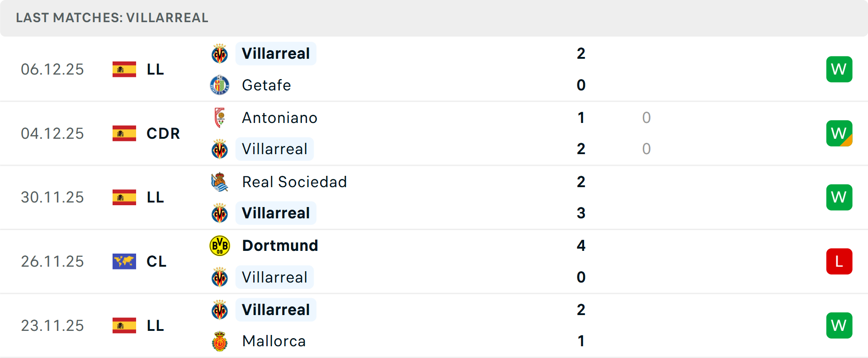Select the Villarreal team name in the Mallorca match
Image resolution: width=868 pixels, height=358 pixels.
tap(276, 309)
